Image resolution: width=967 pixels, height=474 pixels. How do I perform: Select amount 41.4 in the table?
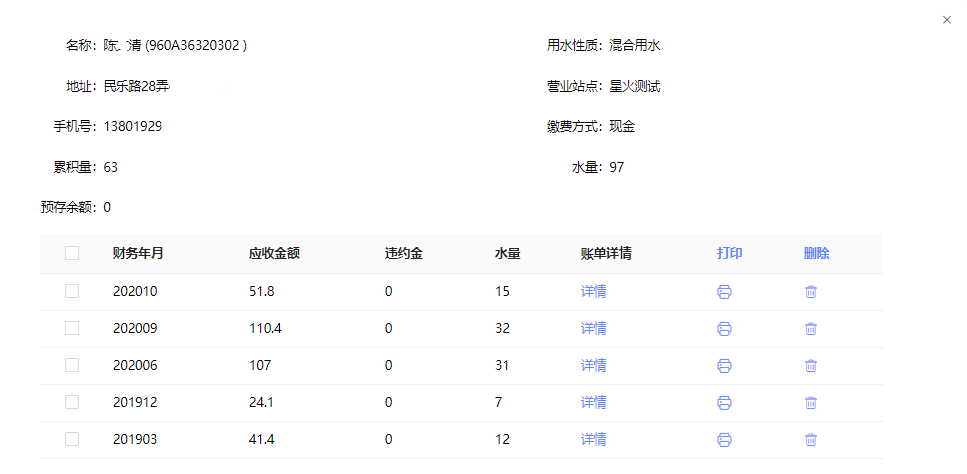point(261,439)
